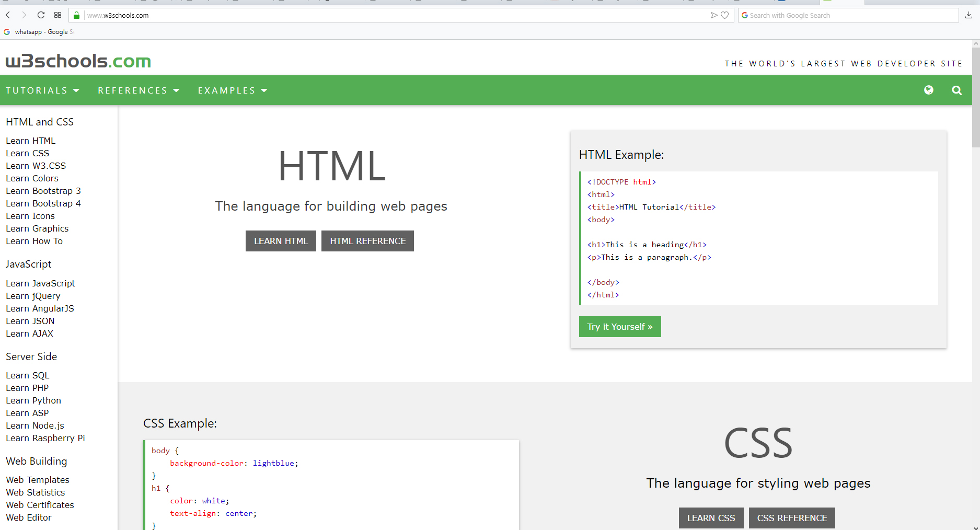View site security via the green lock icon

click(77, 15)
